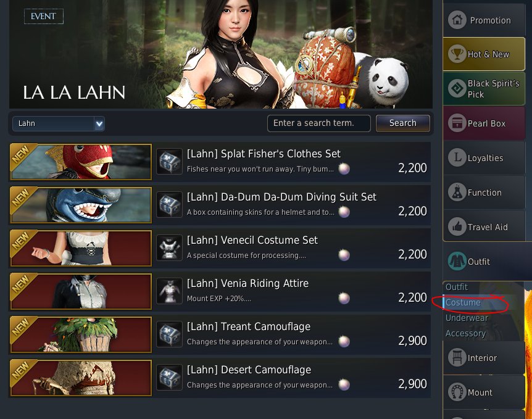Click the Search button
This screenshot has width=532, height=419.
pyautogui.click(x=403, y=123)
